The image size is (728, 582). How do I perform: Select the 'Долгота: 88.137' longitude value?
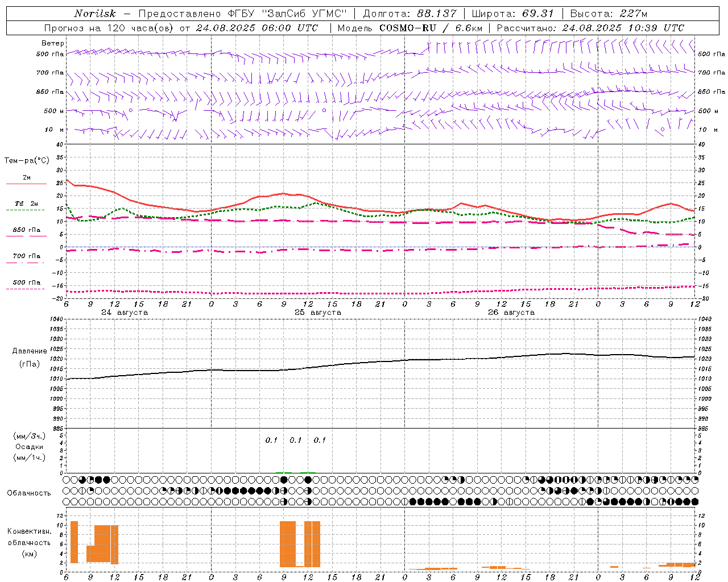(409, 14)
